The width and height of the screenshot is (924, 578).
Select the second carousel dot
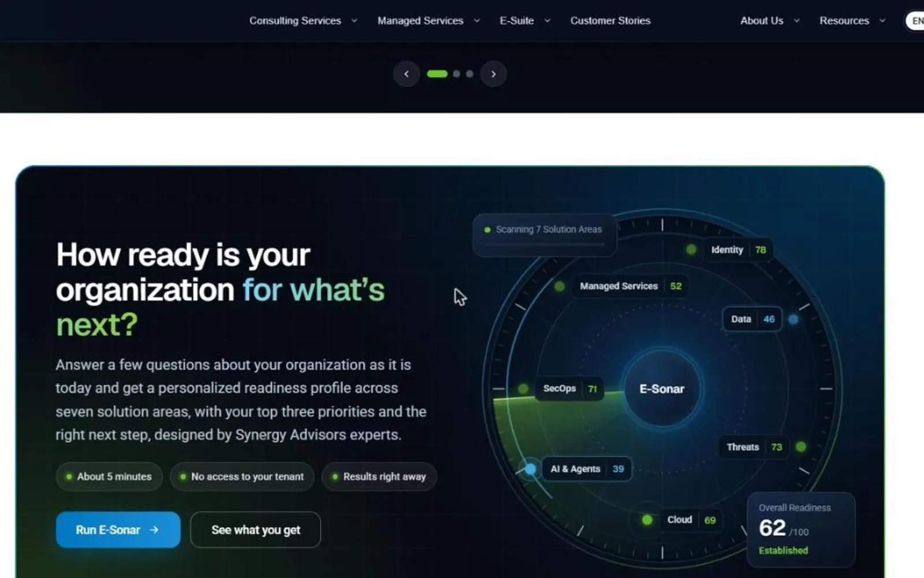pos(457,74)
